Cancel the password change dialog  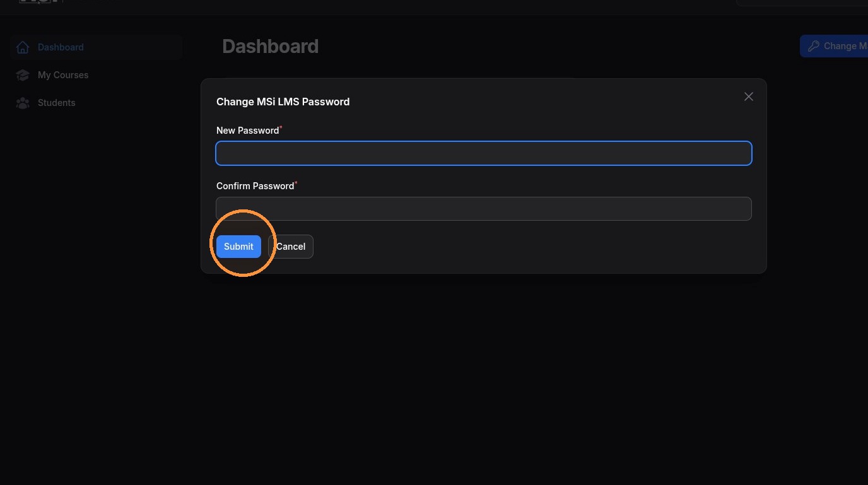click(291, 247)
